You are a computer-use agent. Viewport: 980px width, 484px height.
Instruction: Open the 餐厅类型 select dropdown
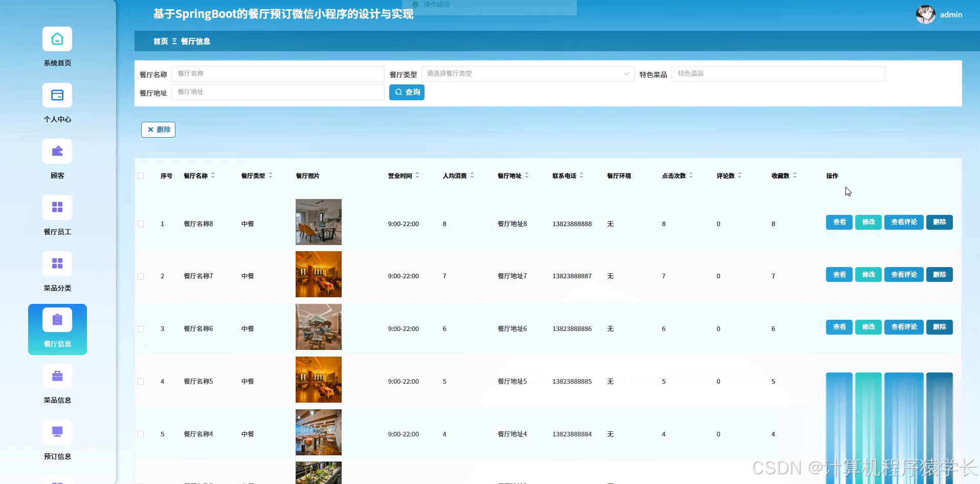pyautogui.click(x=528, y=74)
